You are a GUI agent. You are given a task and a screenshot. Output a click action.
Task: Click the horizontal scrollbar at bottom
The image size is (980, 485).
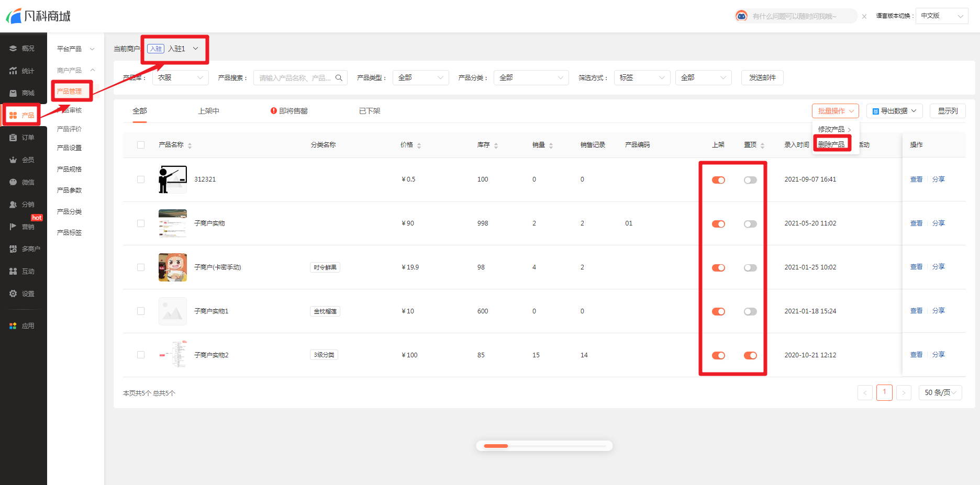[544, 446]
